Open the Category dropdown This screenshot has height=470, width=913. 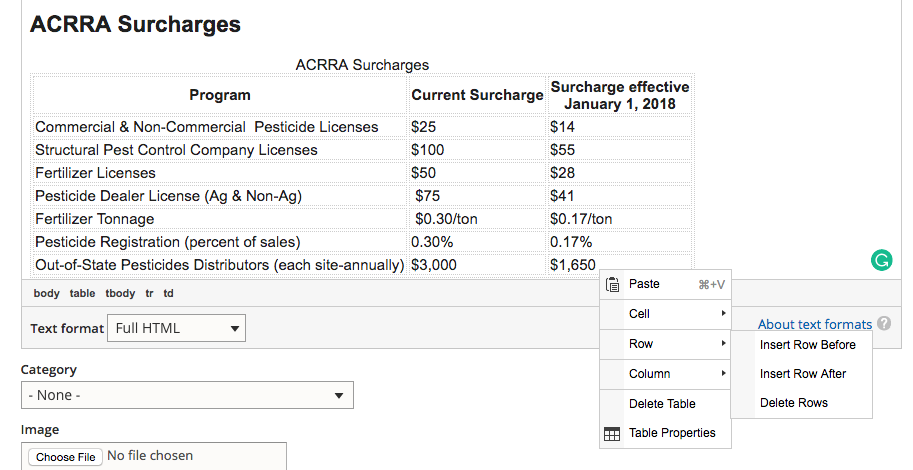point(187,395)
